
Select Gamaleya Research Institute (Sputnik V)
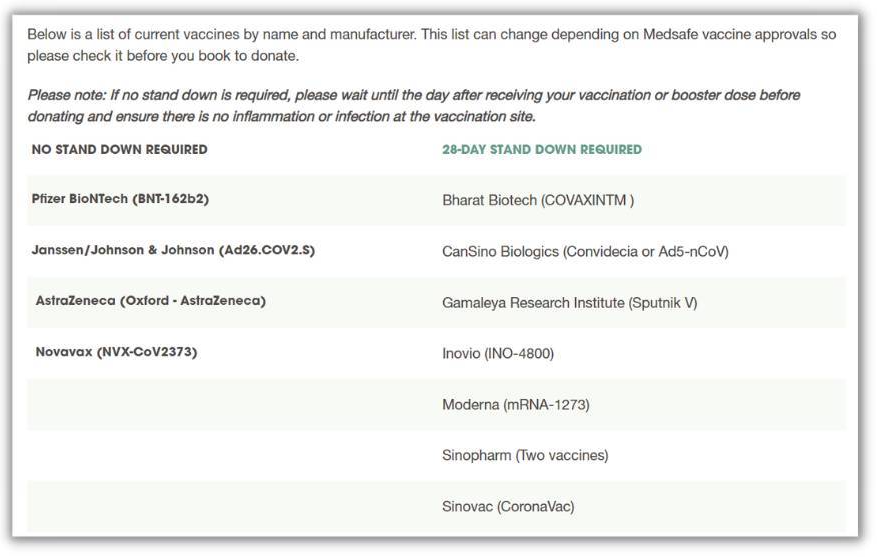click(569, 303)
